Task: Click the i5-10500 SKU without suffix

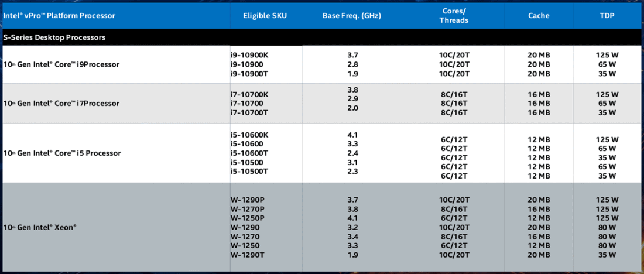Action: click(246, 163)
